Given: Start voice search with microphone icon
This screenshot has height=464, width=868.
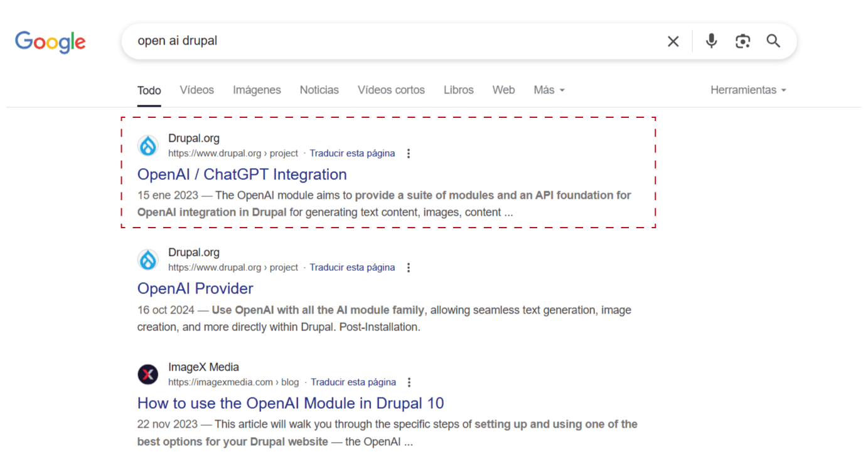Looking at the screenshot, I should [711, 41].
